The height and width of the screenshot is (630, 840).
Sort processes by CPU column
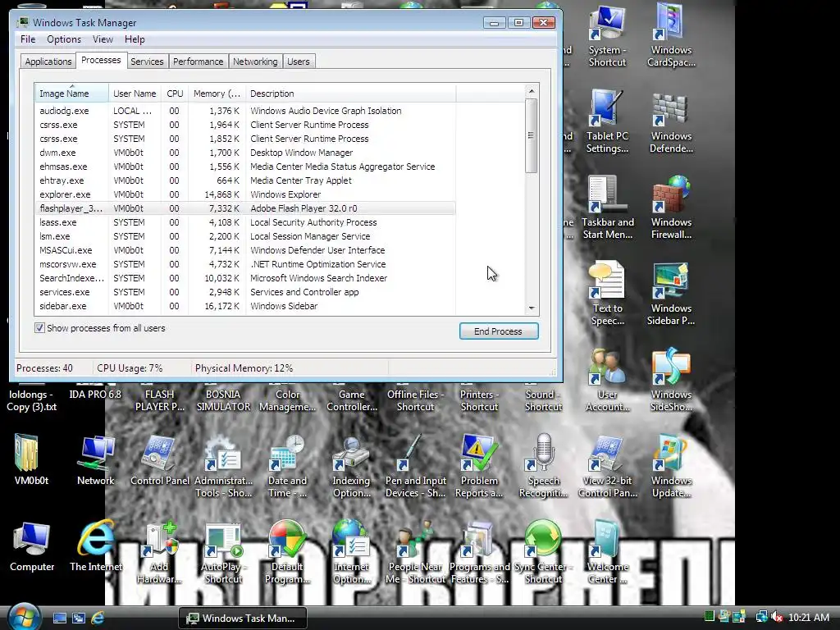[x=175, y=94]
